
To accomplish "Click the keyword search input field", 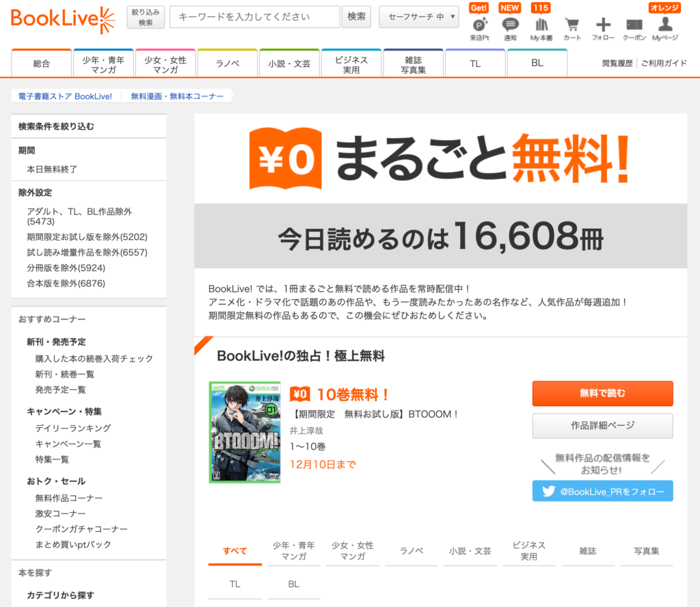I will (255, 17).
